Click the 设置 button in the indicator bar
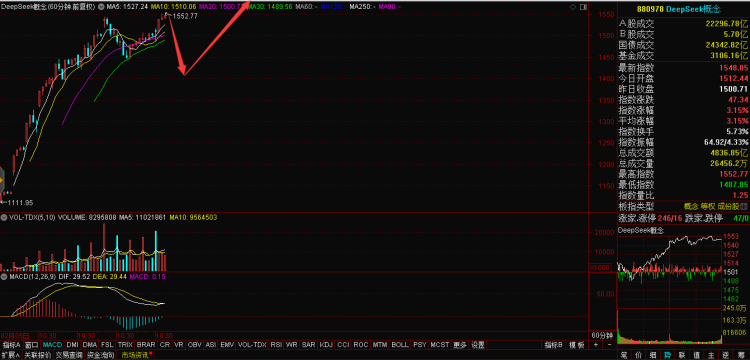Viewport: 750px width, 360px height. coord(478,345)
